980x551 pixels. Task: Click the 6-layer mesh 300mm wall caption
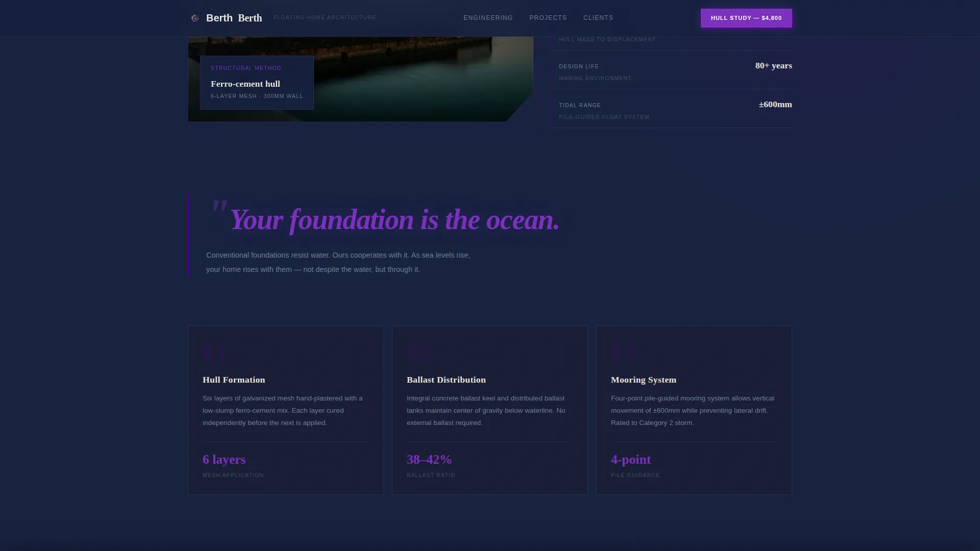pos(257,96)
